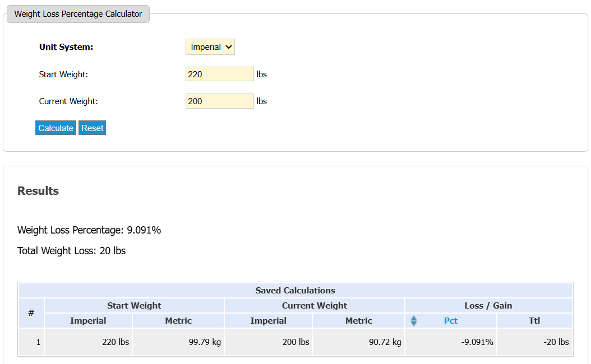Click Imperial subheader under Start Weight

88,321
